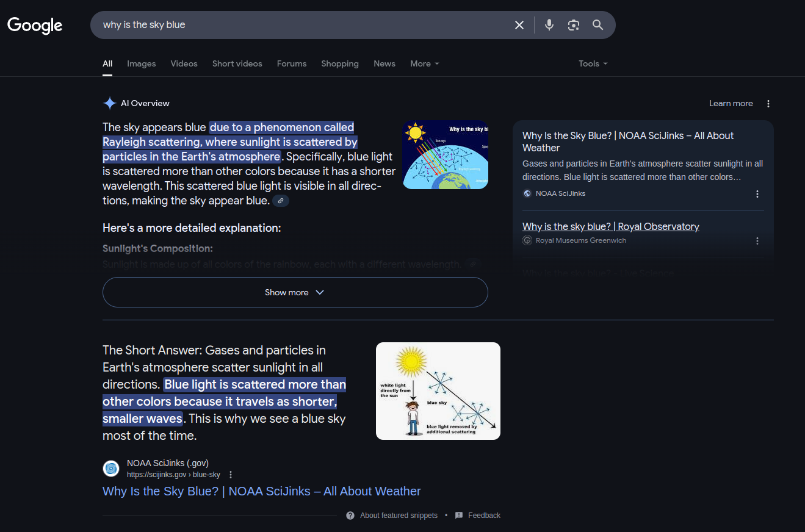This screenshot has height=532, width=805.
Task: Expand the More search filters dropdown
Action: (x=425, y=63)
